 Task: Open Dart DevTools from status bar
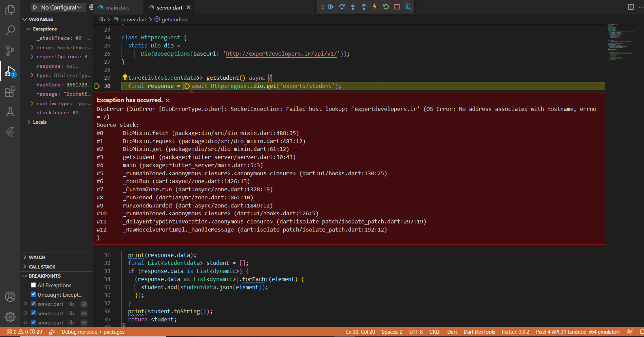pos(479,332)
